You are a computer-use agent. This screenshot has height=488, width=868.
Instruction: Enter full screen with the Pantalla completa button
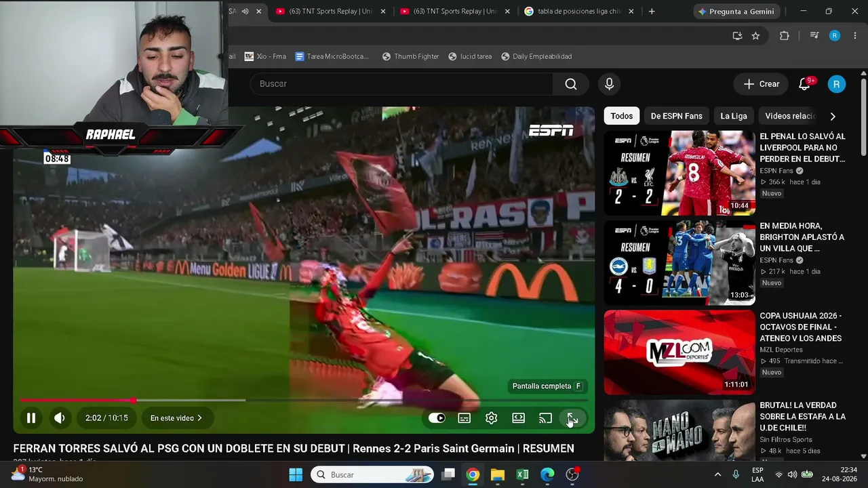coord(572,418)
